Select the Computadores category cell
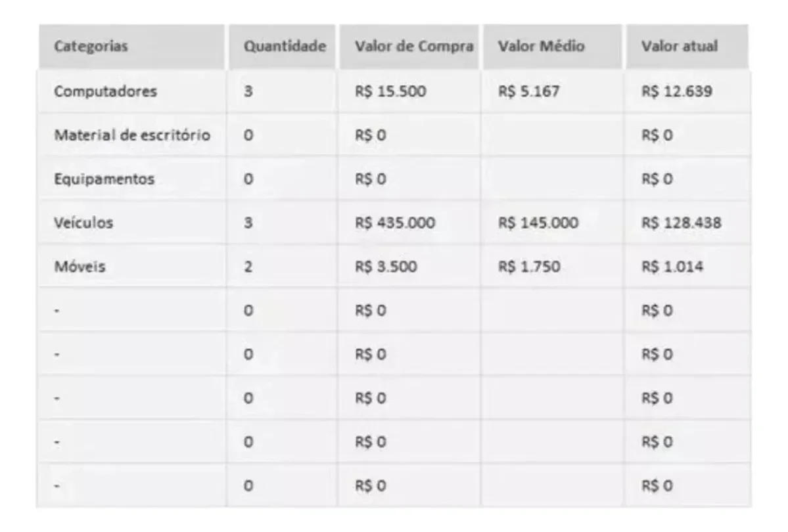The width and height of the screenshot is (788, 532). pos(131,91)
